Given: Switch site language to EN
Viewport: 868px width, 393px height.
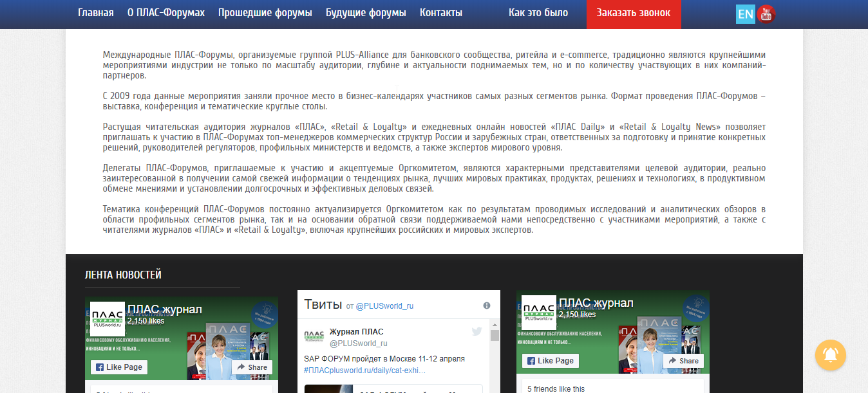Looking at the screenshot, I should click(x=745, y=13).
